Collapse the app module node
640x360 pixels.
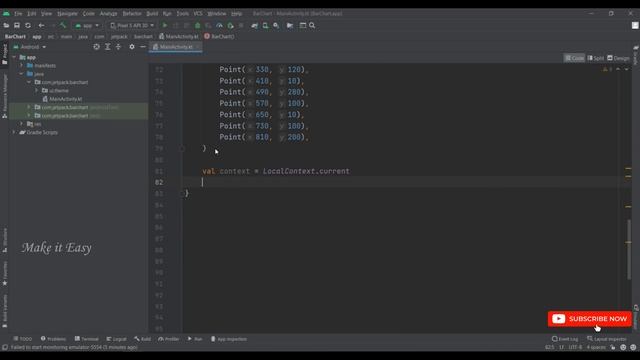pyautogui.click(x=15, y=57)
